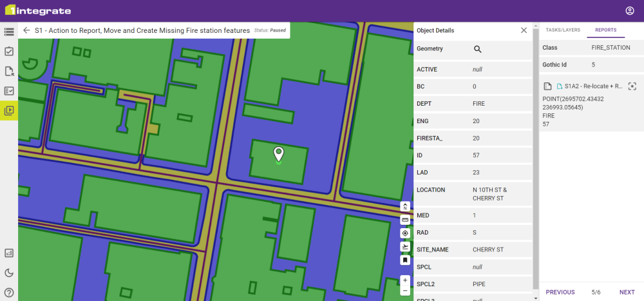Open the checklist panel icon in sidebar
Image resolution: width=644 pixels, height=301 pixels.
[9, 91]
